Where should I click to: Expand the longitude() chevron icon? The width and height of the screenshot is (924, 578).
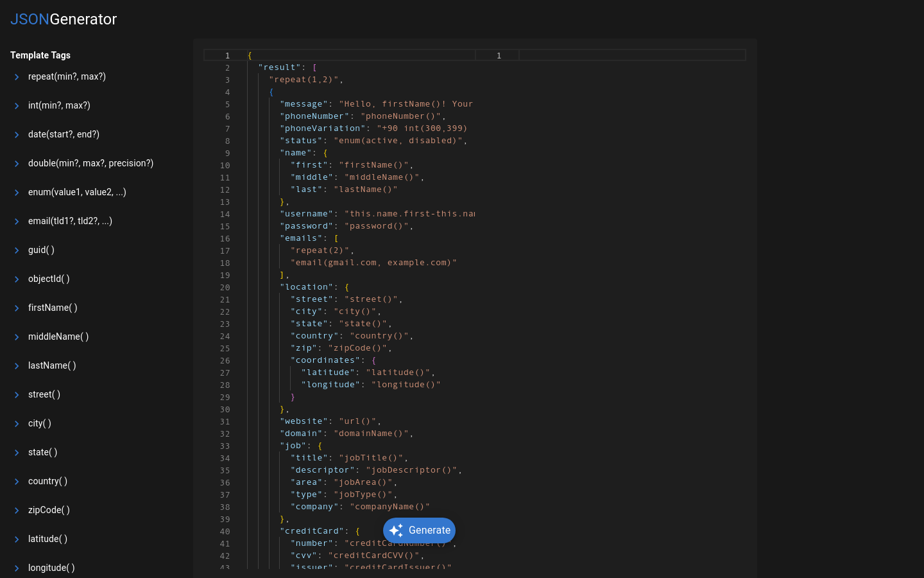tap(17, 568)
